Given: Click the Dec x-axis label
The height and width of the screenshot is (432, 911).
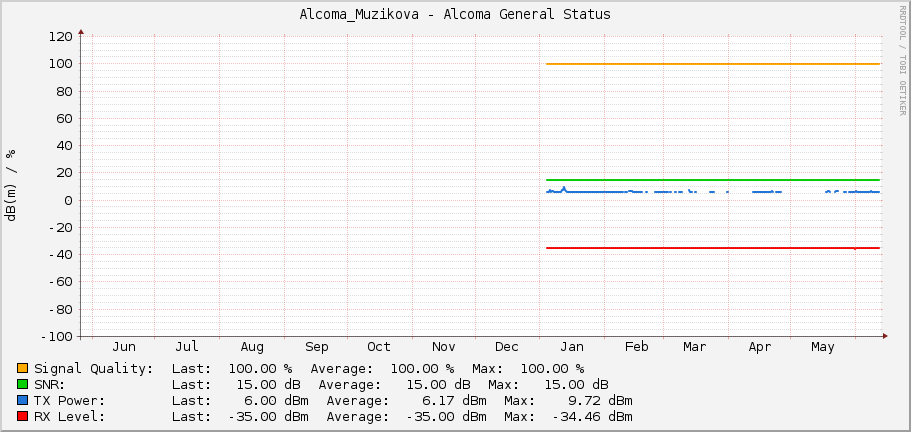Looking at the screenshot, I should tap(507, 347).
